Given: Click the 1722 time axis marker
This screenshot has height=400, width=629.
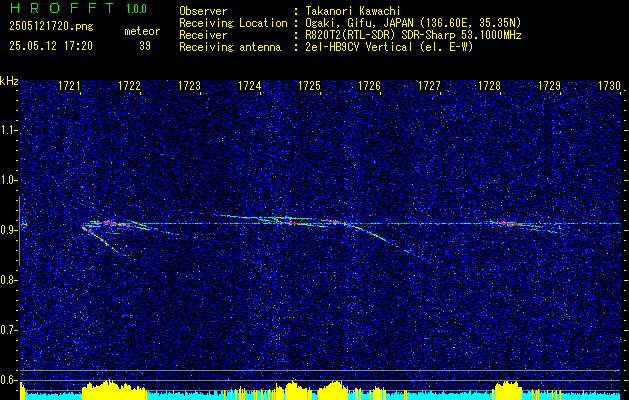Looking at the screenshot, I should 129,86.
